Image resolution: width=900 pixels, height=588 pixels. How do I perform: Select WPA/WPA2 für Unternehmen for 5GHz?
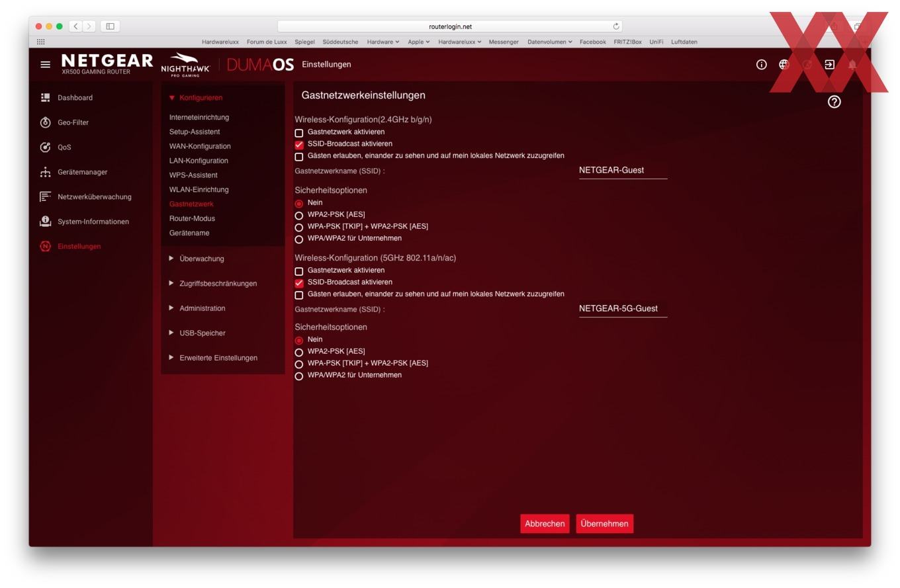click(298, 376)
